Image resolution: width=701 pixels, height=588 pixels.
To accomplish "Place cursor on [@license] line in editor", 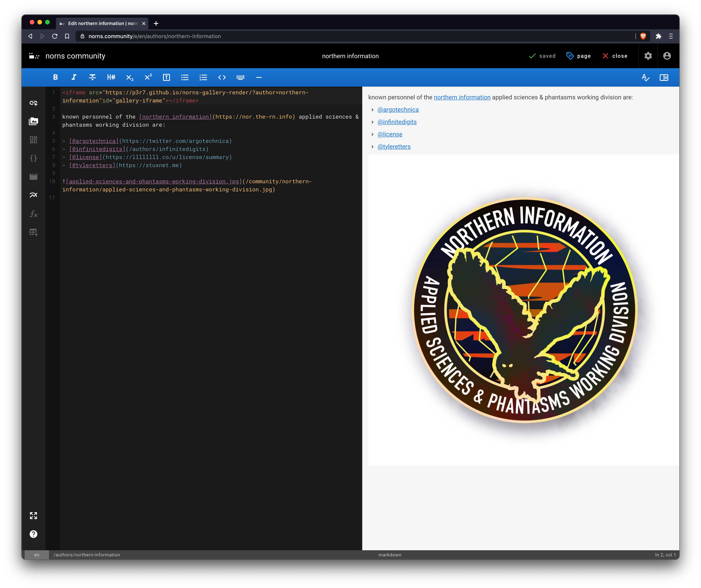I will click(147, 157).
